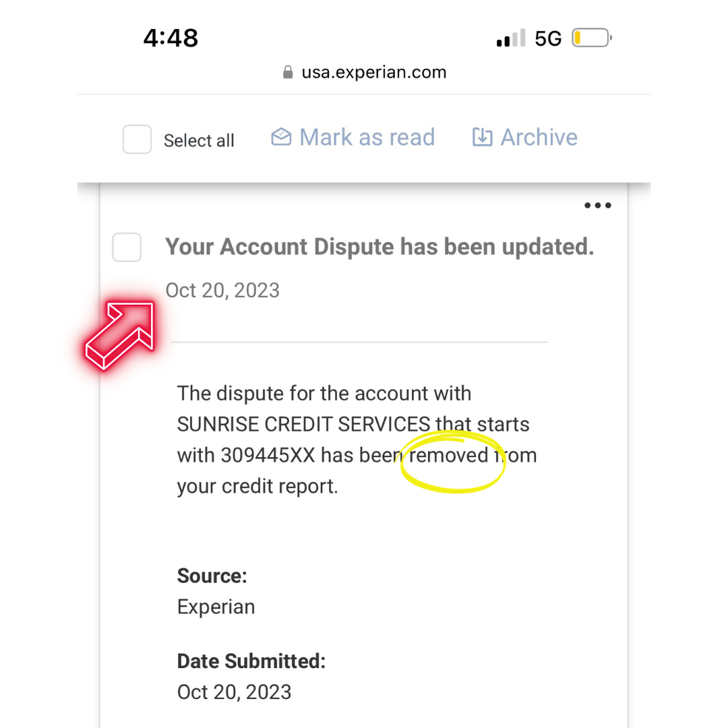This screenshot has height=728, width=728.
Task: Tap the Archive label text
Action: click(x=539, y=138)
